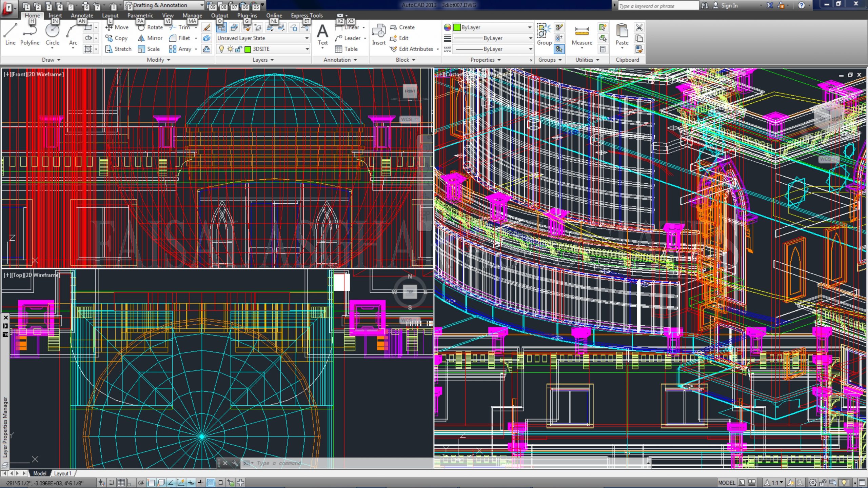Enable Ortho Mode in the status bar
Viewport: 868px width, 488px height.
pos(131,483)
